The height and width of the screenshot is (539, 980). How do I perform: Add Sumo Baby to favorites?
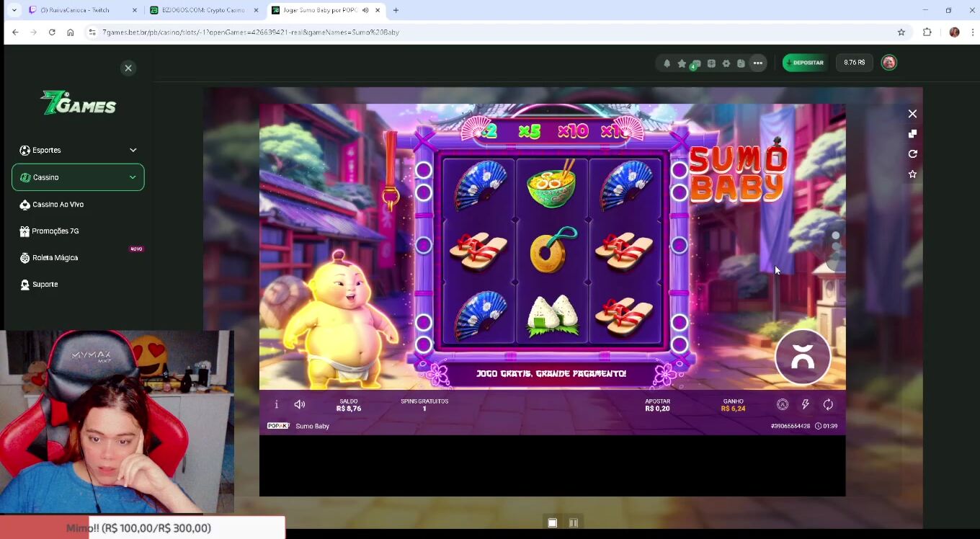[x=912, y=174]
